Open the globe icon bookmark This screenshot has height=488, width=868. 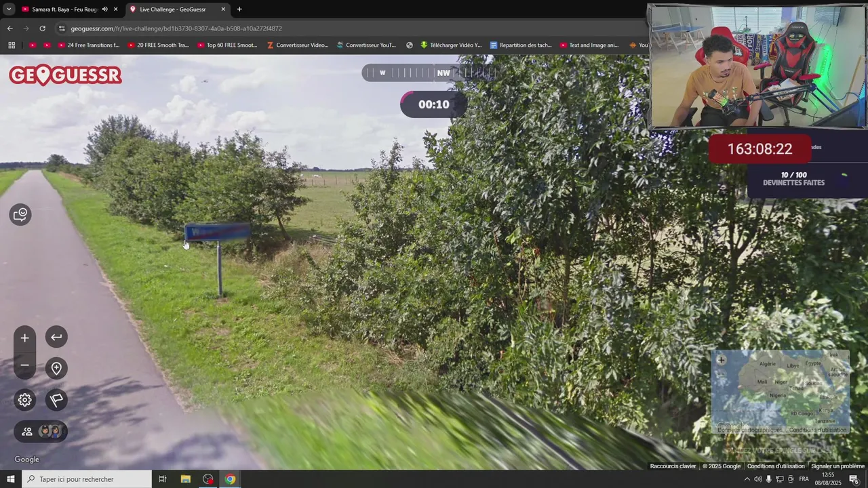click(410, 45)
